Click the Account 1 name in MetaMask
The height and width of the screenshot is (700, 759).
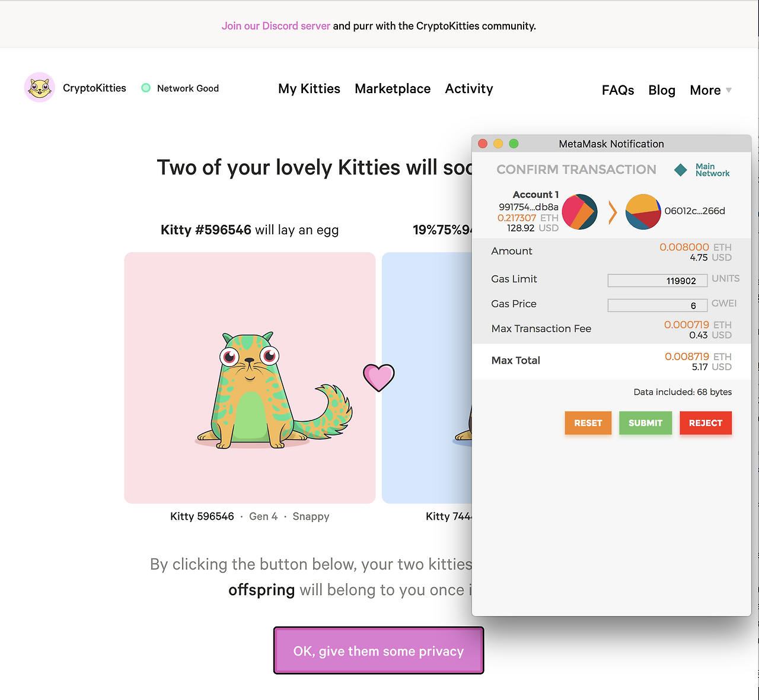pyautogui.click(x=535, y=195)
